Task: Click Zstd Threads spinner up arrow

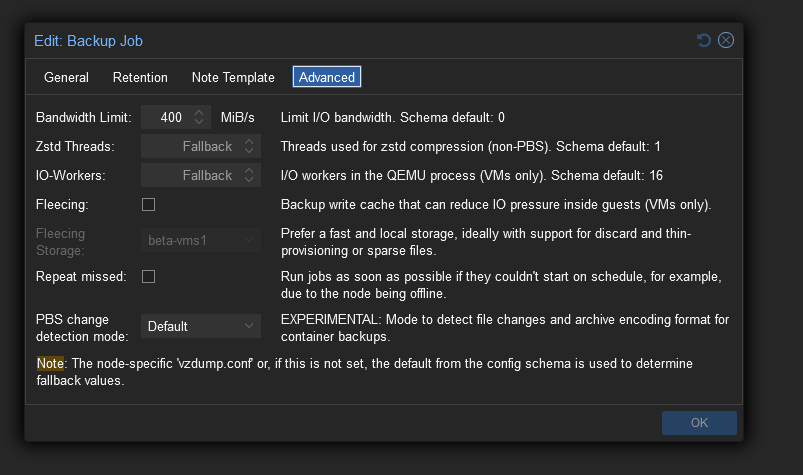Action: (x=249, y=141)
